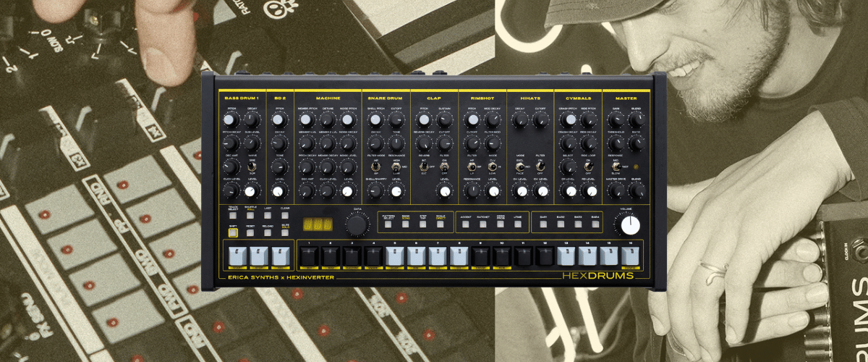Click the Reset button
Image resolution: width=868 pixels, height=362 pixels.
pyautogui.click(x=250, y=234)
